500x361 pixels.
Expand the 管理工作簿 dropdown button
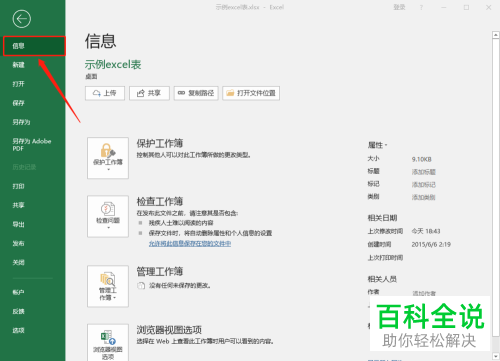pyautogui.click(x=108, y=286)
